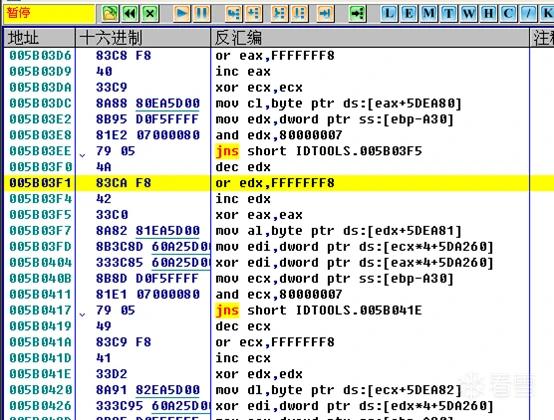The image size is (554, 420).
Task: Open Executable modules with E button
Action: click(x=409, y=14)
